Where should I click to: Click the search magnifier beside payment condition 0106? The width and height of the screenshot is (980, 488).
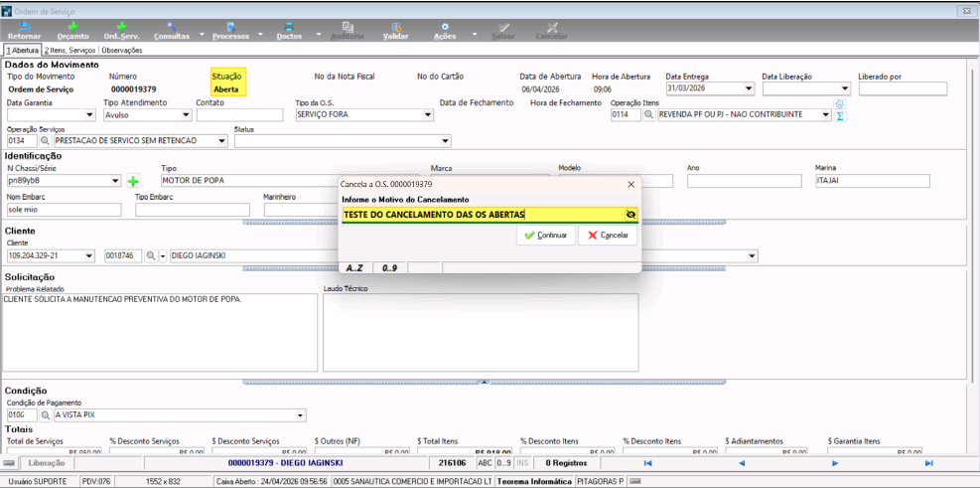pyautogui.click(x=45, y=414)
